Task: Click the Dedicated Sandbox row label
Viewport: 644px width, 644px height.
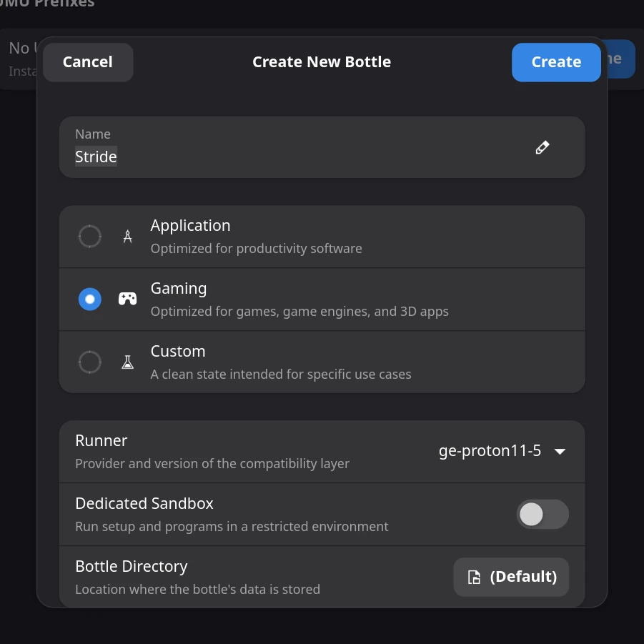Action: pyautogui.click(x=144, y=503)
